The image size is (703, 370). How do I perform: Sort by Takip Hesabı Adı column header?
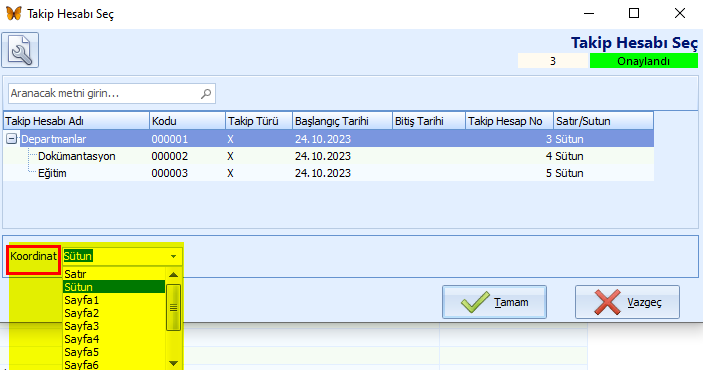click(x=76, y=121)
